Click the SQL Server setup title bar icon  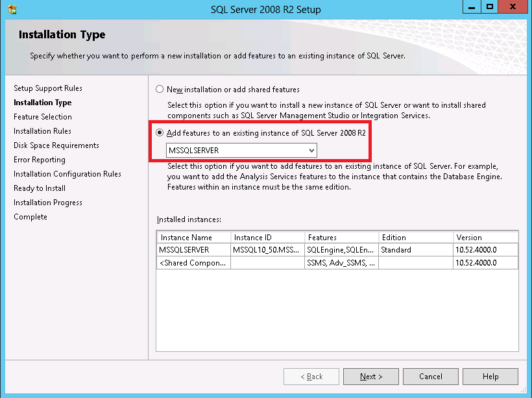(x=12, y=10)
